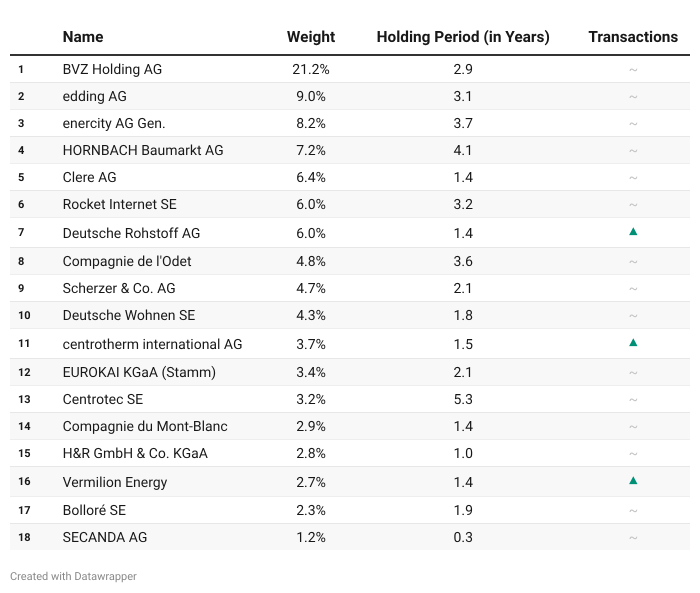Click tilde transaction mark for Rocket Internet SE
This screenshot has height=593, width=700.
[x=633, y=204]
